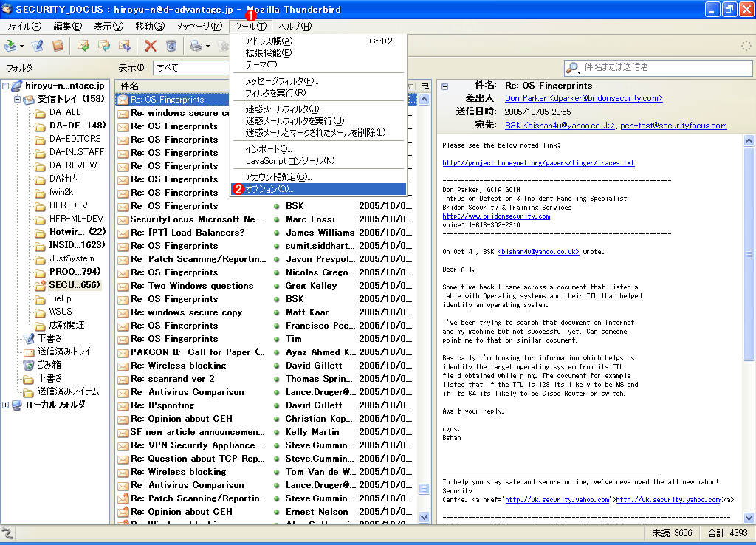Click the message list scroll-down arrow
Image resolution: width=756 pixels, height=545 pixels.
(425, 518)
